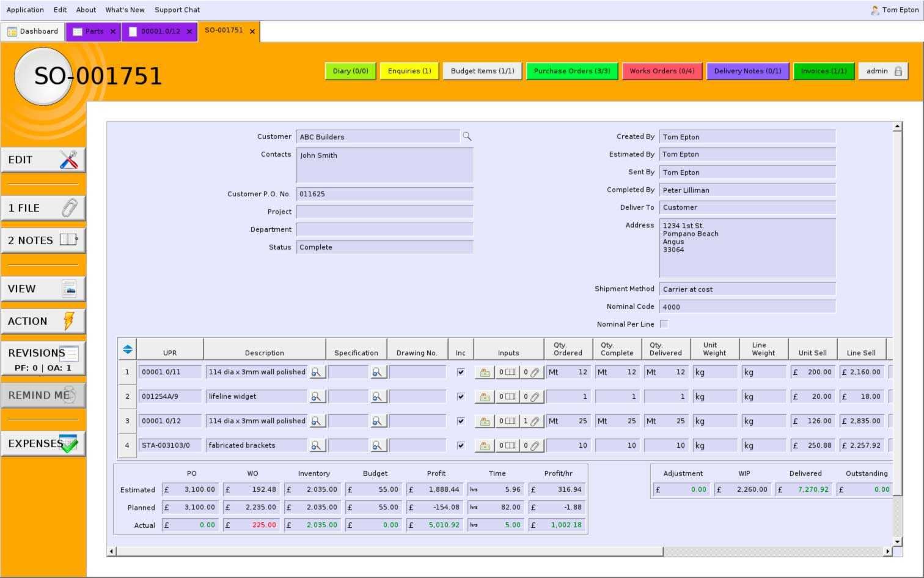Click the horizontal scrollbar right arrow
The image size is (924, 578).
coord(887,552)
